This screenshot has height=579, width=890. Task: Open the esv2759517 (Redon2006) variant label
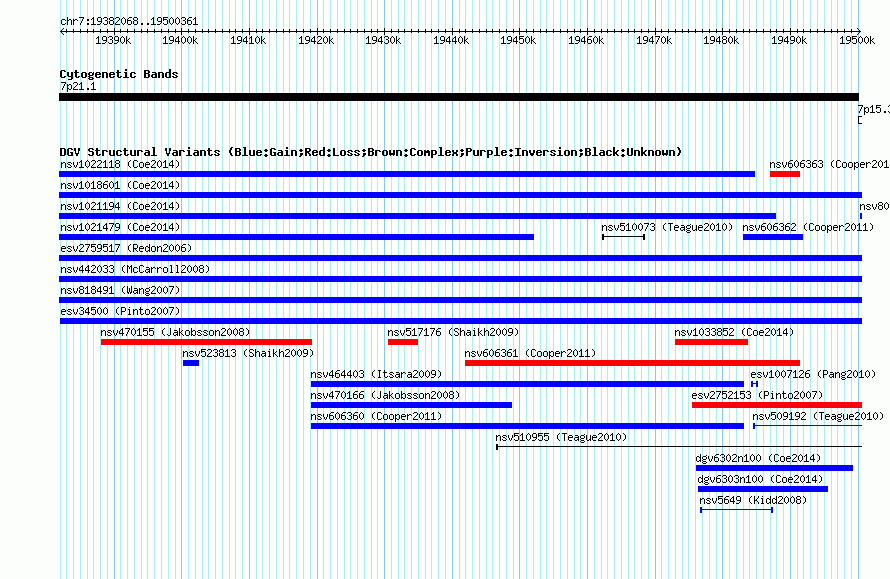(x=126, y=248)
